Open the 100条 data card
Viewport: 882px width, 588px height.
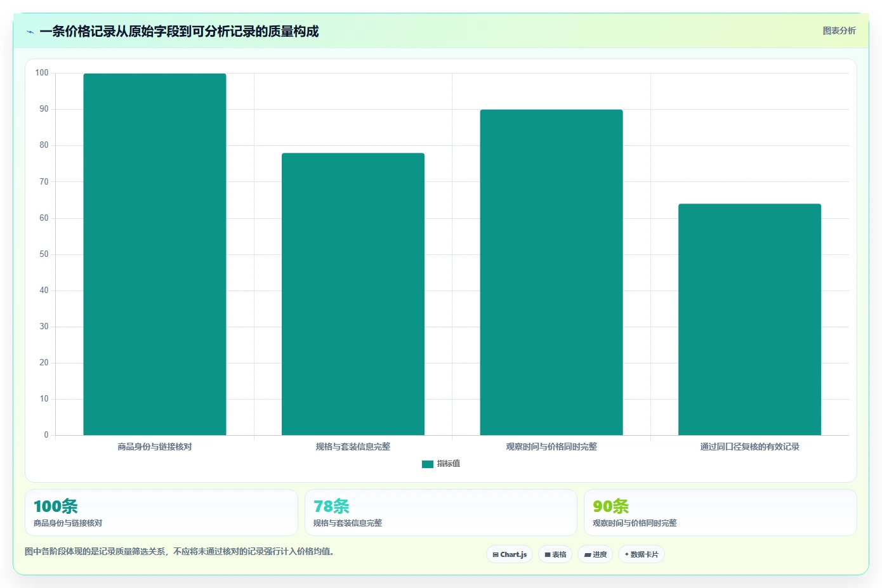[161, 513]
